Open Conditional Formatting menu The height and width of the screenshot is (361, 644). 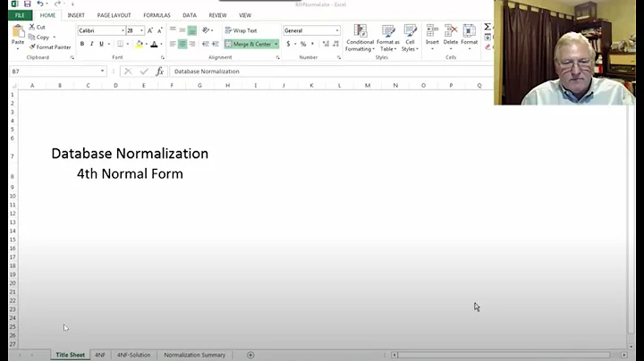coord(360,38)
